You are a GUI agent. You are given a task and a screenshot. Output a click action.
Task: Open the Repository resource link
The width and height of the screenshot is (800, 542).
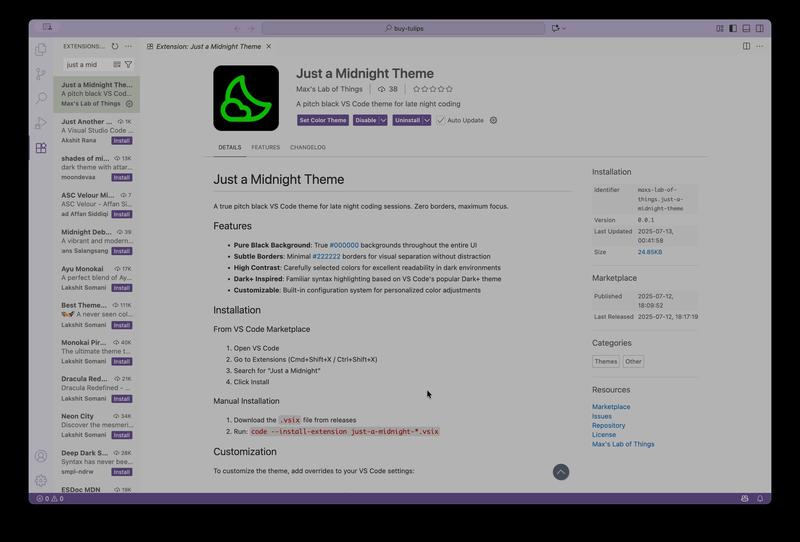[x=608, y=426]
